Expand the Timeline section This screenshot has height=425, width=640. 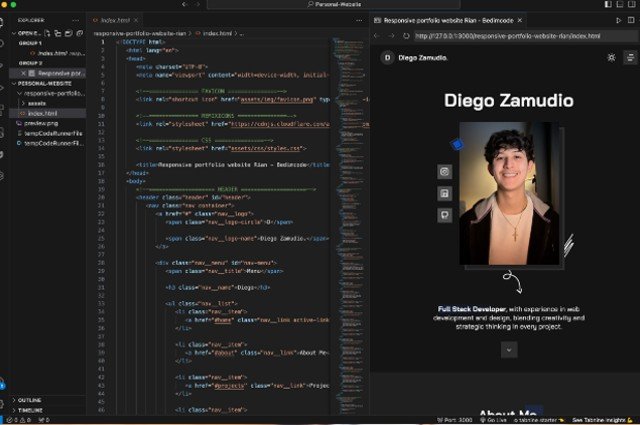(x=28, y=410)
